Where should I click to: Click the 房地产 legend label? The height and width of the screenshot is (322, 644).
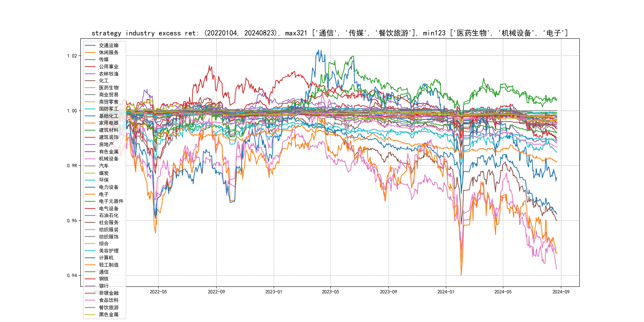106,145
